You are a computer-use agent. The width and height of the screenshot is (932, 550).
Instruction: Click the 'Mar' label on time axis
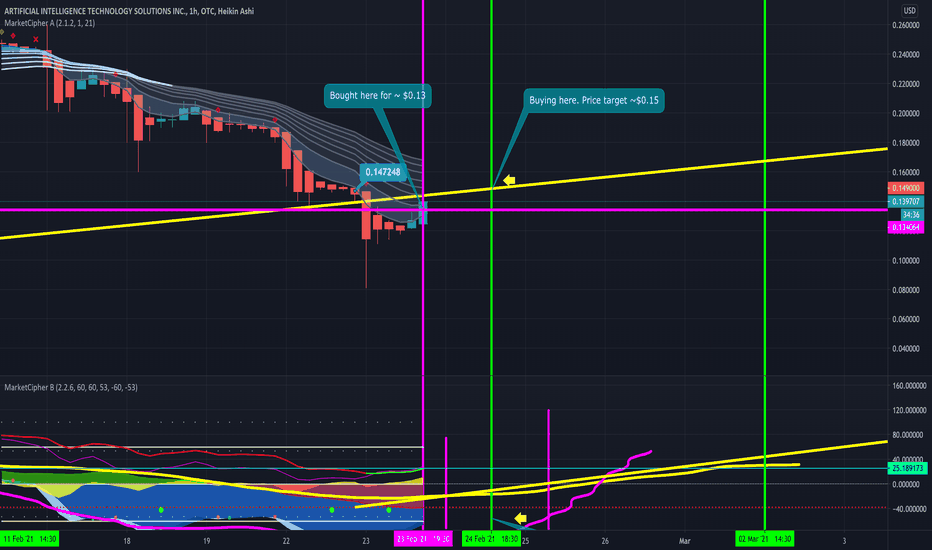[685, 541]
